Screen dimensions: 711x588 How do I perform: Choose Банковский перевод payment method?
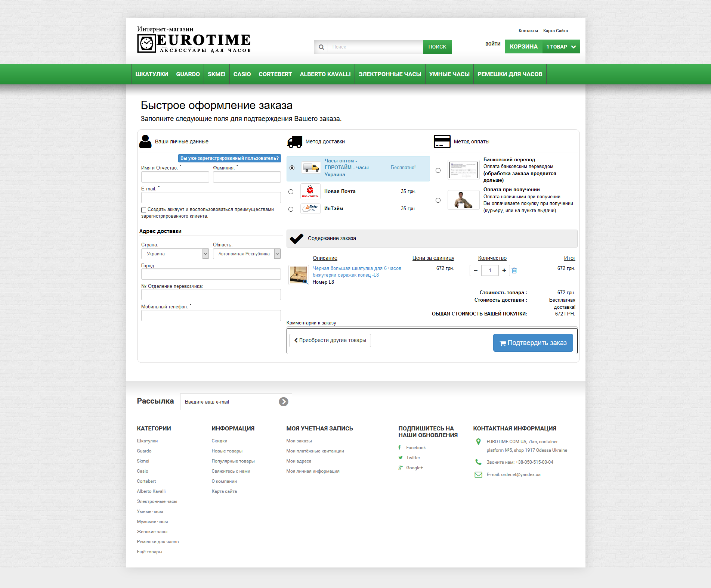click(x=438, y=171)
